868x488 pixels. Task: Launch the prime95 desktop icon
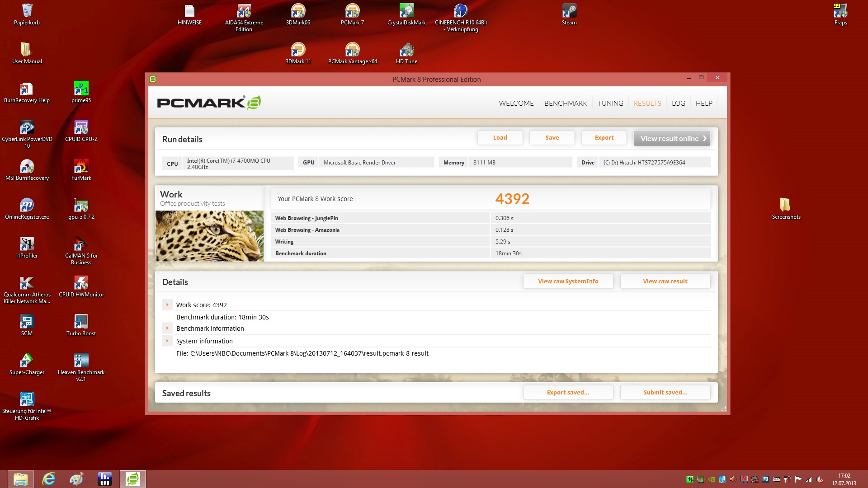click(x=81, y=92)
